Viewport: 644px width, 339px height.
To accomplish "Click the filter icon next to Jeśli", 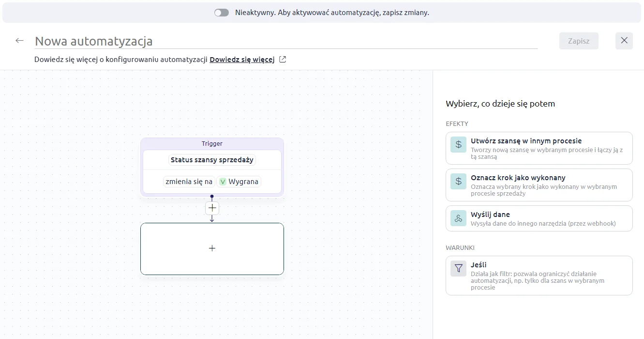I will tap(458, 268).
